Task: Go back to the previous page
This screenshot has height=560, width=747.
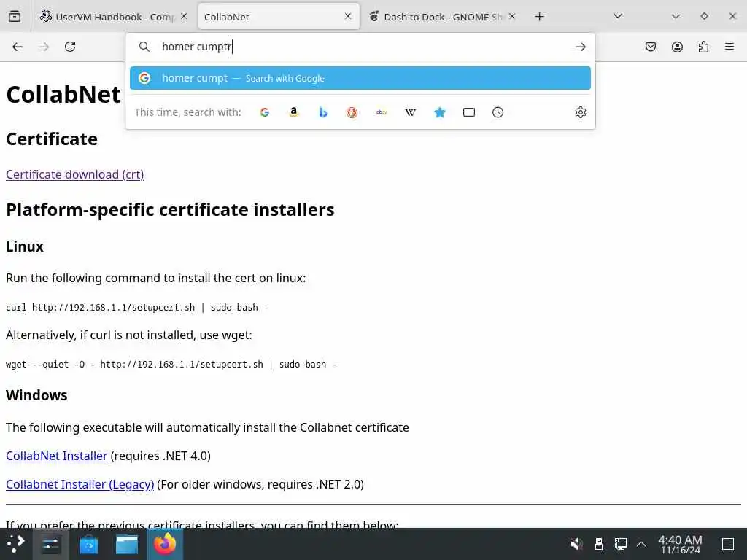Action: [x=18, y=47]
